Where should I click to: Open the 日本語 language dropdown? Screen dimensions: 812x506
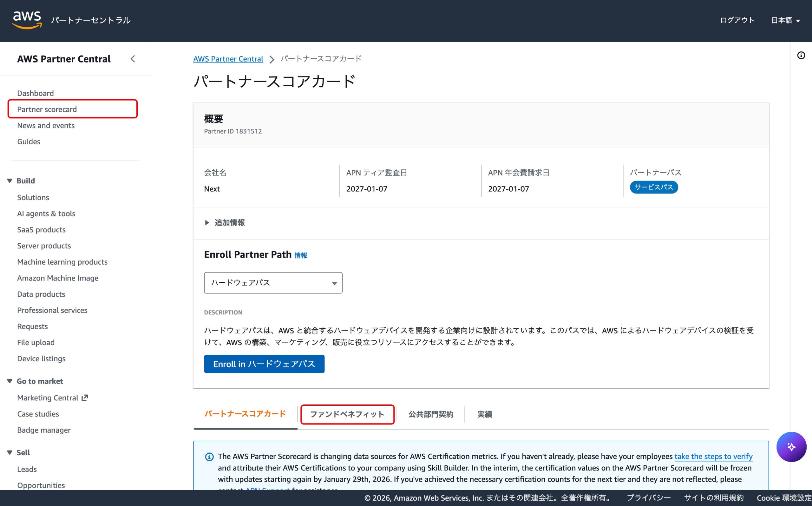[785, 20]
